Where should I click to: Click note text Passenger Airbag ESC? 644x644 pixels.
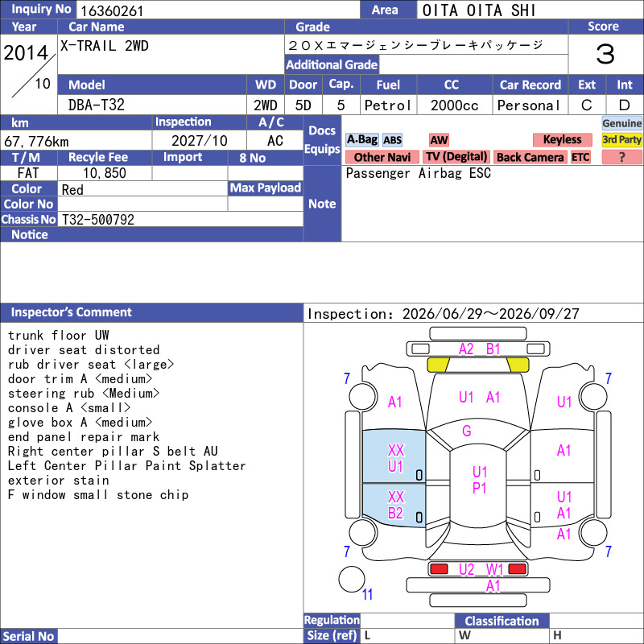(x=418, y=173)
